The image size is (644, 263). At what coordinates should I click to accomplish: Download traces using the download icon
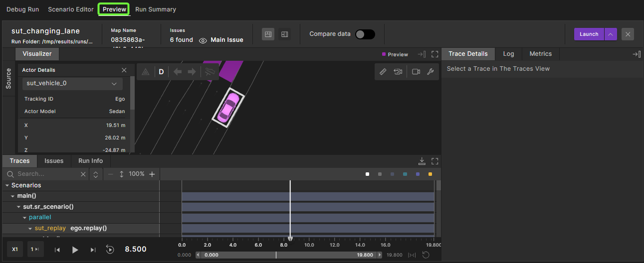click(422, 161)
